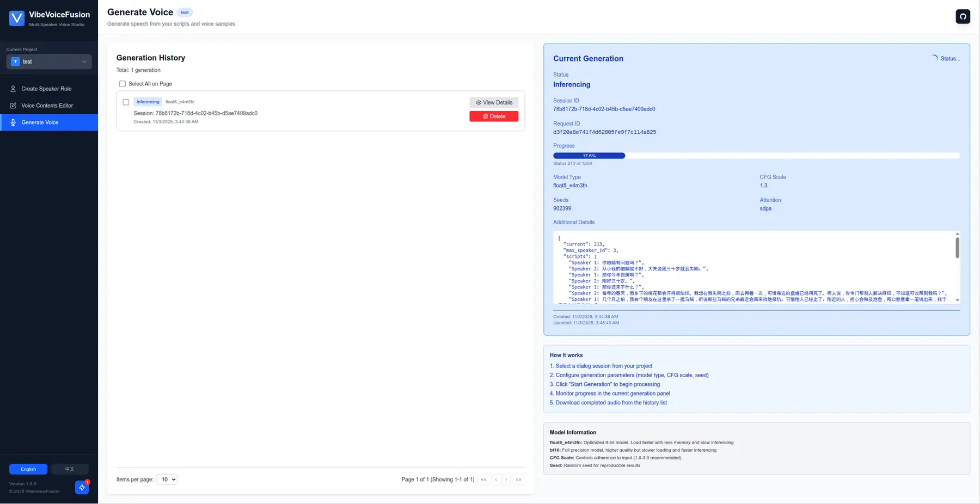The width and height of the screenshot is (980, 504).
Task: Click View Details for the generation
Action: click(x=494, y=102)
